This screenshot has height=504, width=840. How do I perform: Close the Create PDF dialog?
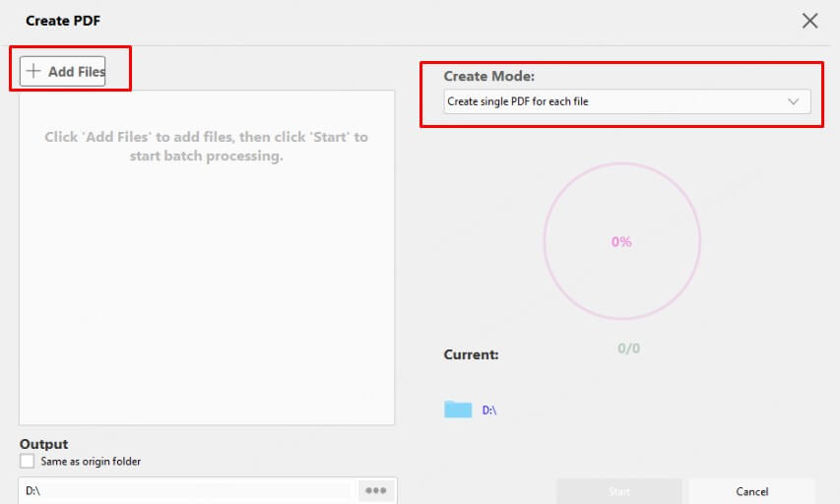coord(809,21)
